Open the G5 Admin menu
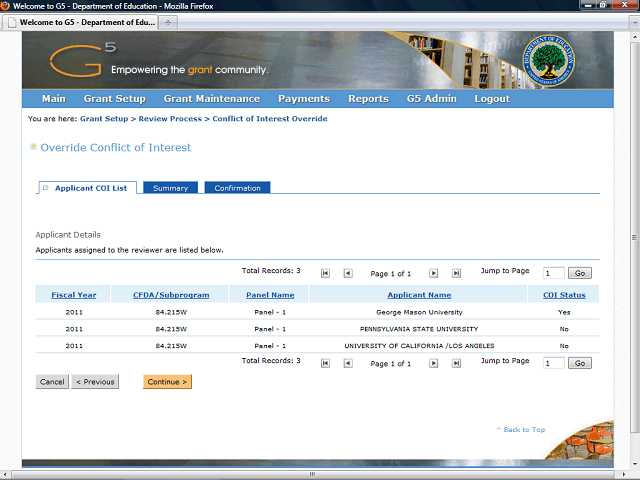The height and width of the screenshot is (480, 640). [431, 99]
